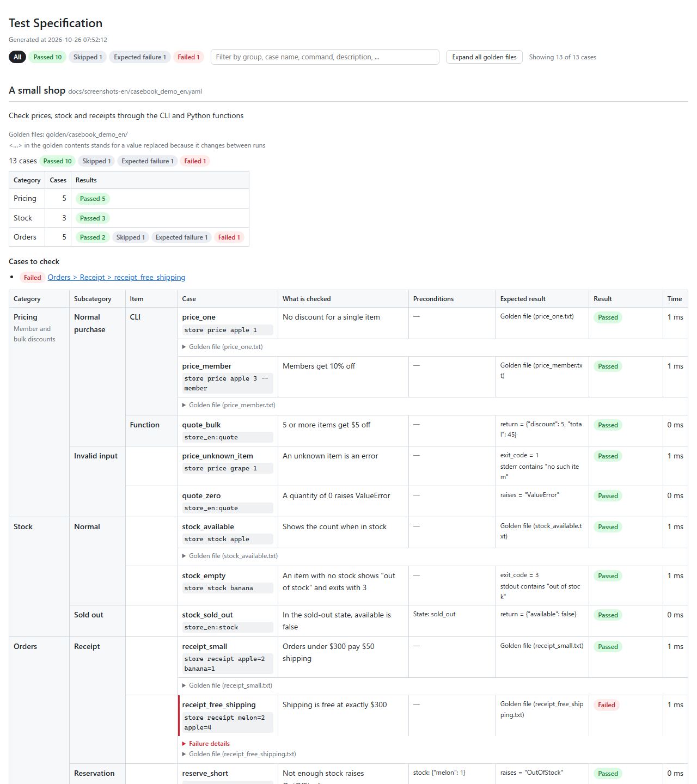Click the "Passed 2" badge in the Orders summary row
The width and height of the screenshot is (697, 784).
(x=93, y=237)
